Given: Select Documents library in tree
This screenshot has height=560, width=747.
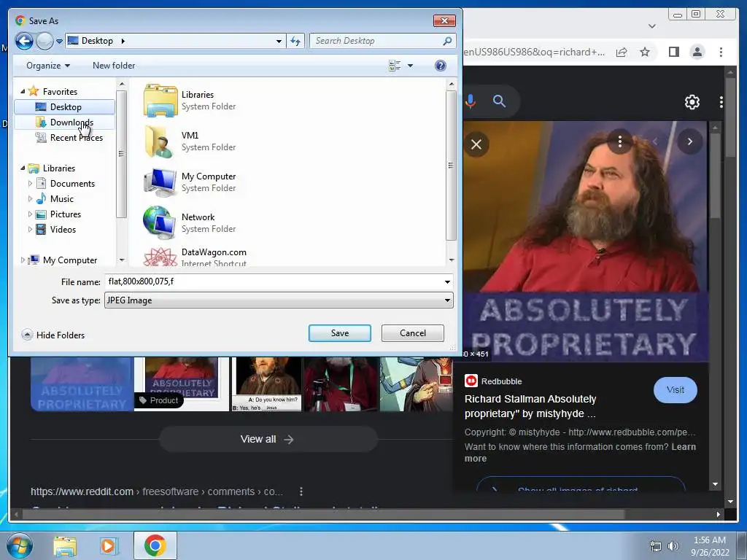Looking at the screenshot, I should click(66, 183).
